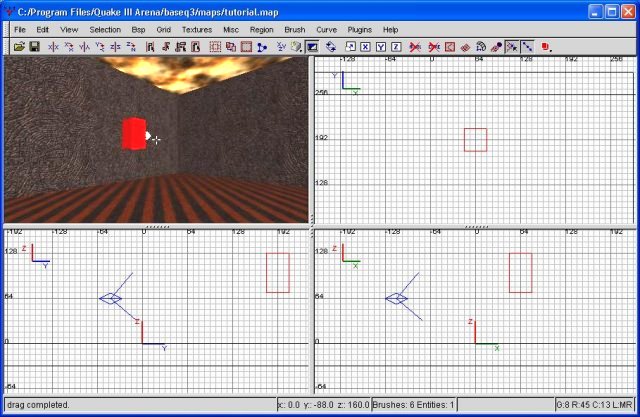Flip the selection along the Z axis
640x417 pixels.
pyautogui.click(x=115, y=47)
